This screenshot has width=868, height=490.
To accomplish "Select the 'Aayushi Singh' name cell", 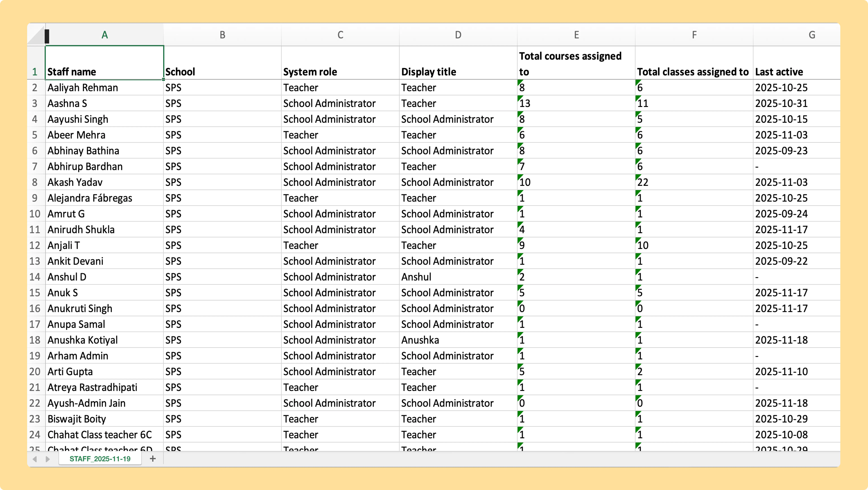I will point(104,119).
